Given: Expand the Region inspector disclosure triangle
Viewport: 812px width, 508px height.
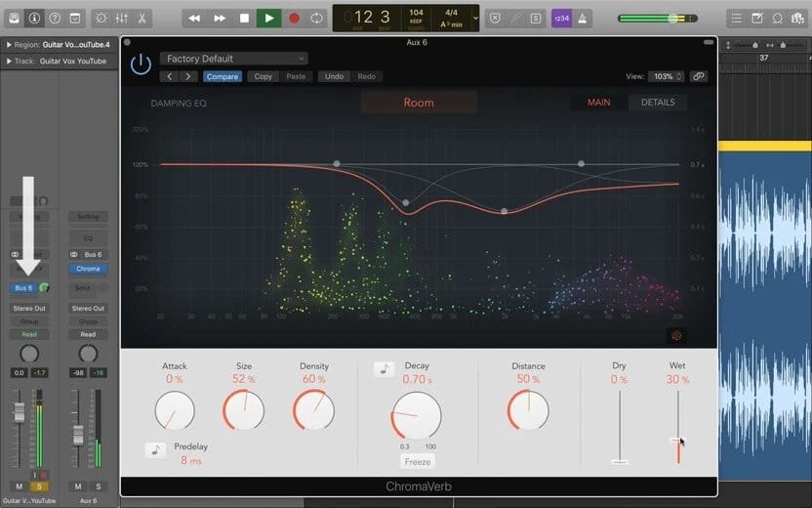Looking at the screenshot, I should (9, 45).
